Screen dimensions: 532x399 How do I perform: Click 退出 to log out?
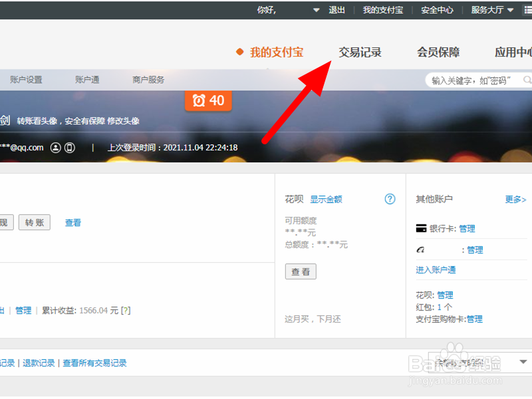tap(336, 10)
